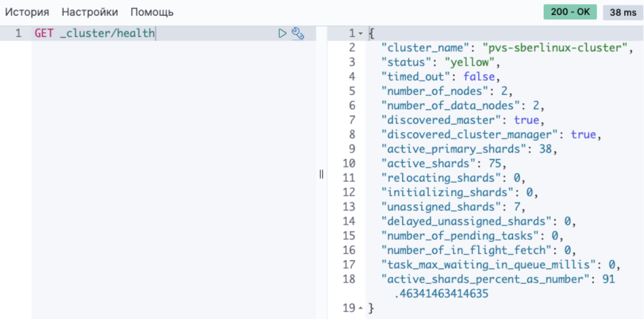Click the 200 - OK status badge

[x=570, y=12]
